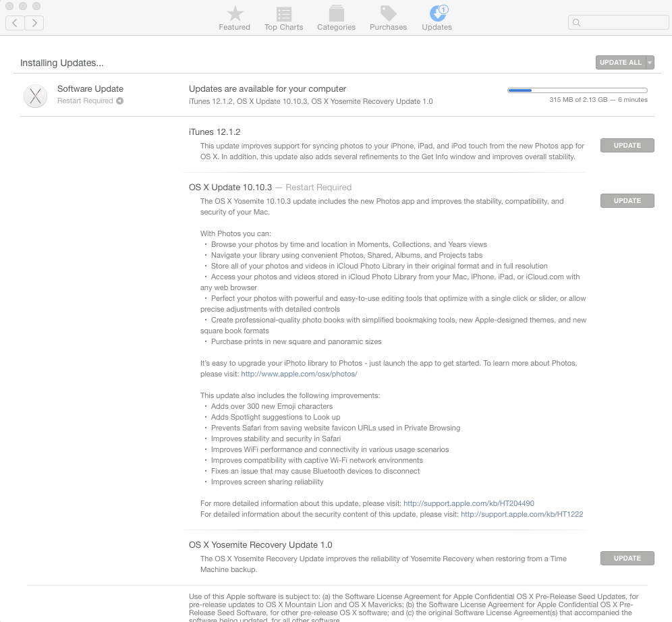
Task: Click the gray 'Restart Required' label beside 10.10.3
Action: [x=318, y=187]
